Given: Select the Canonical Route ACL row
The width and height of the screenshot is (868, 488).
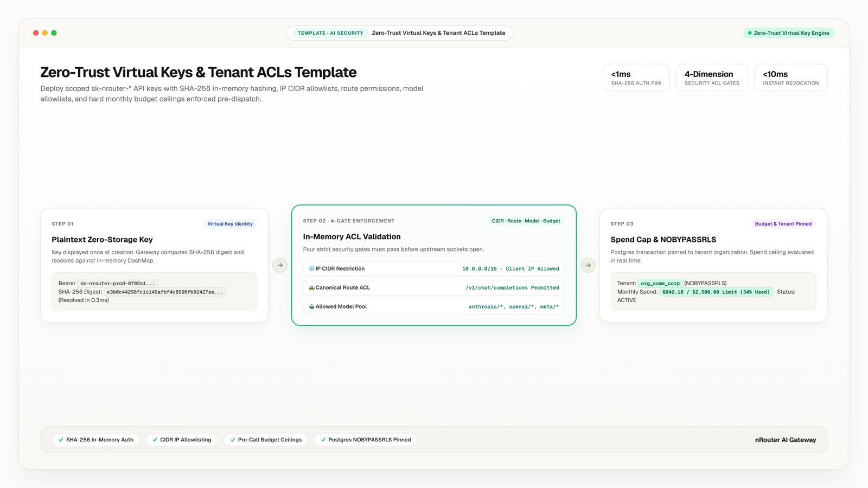Looking at the screenshot, I should point(434,288).
